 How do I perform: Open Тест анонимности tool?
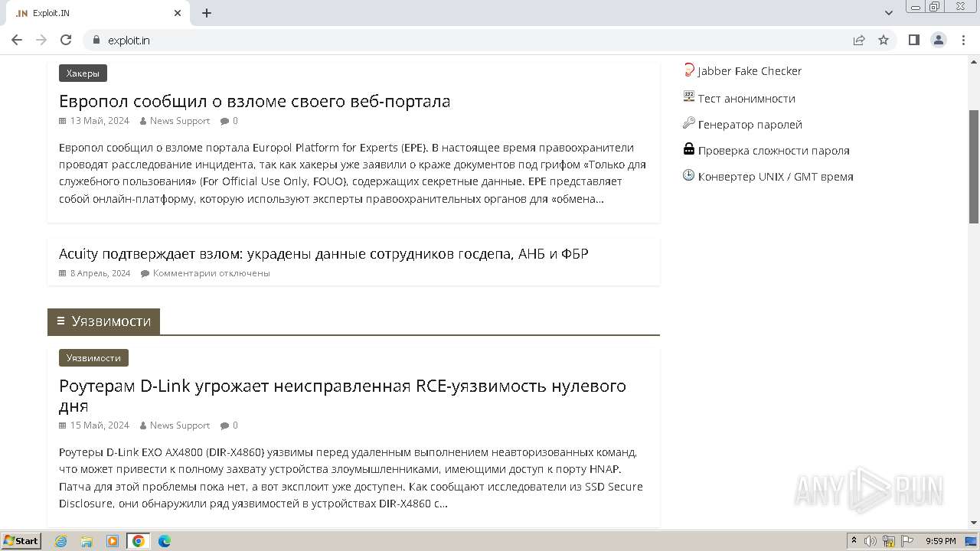tap(746, 99)
